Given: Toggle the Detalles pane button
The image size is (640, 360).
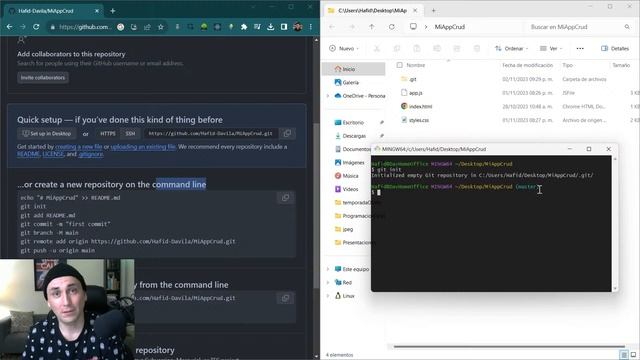Looking at the screenshot, I should click(615, 49).
